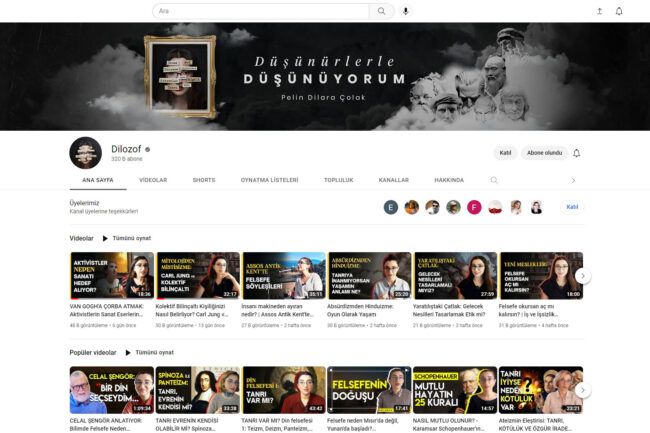Open notifications bell in the top bar
The height and width of the screenshot is (433, 650).
tap(619, 11)
